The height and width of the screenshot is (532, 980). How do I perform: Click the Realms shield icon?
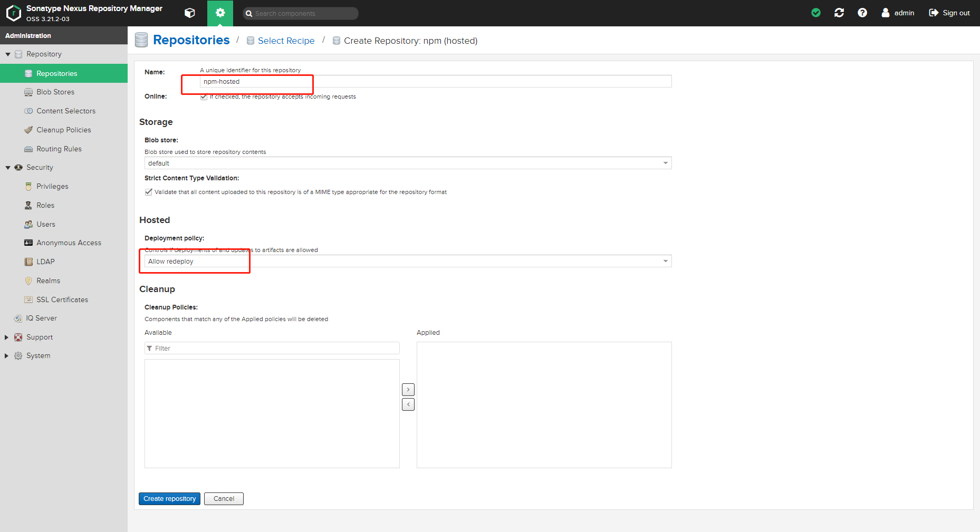28,281
